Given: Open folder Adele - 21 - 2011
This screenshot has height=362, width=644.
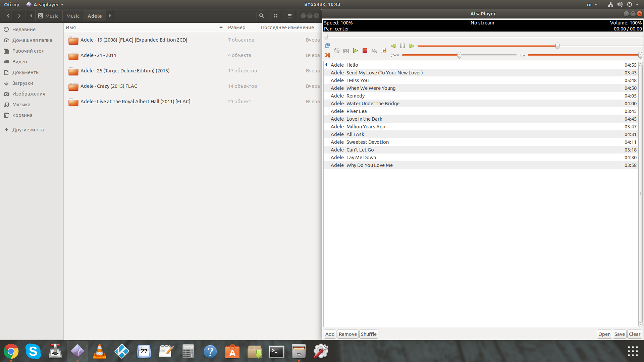Looking at the screenshot, I should click(193, 55).
